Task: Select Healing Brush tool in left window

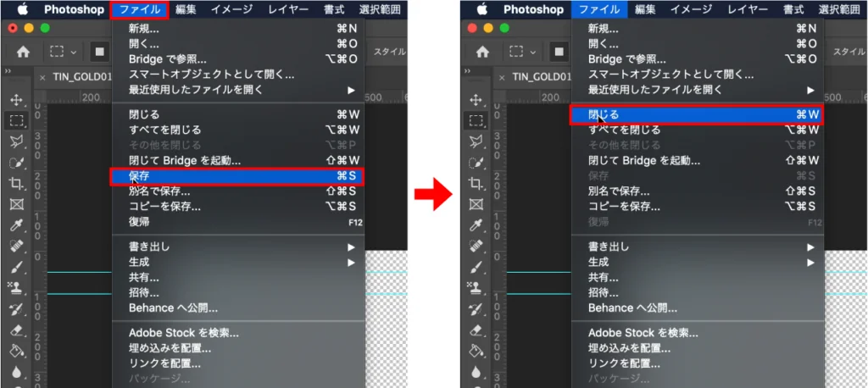Action: pyautogui.click(x=17, y=246)
